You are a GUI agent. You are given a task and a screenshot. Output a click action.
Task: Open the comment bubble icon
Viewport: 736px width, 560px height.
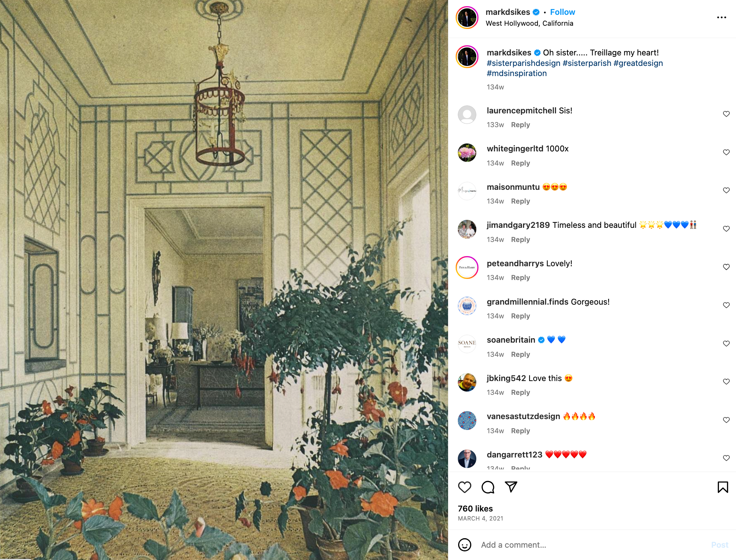pyautogui.click(x=488, y=487)
